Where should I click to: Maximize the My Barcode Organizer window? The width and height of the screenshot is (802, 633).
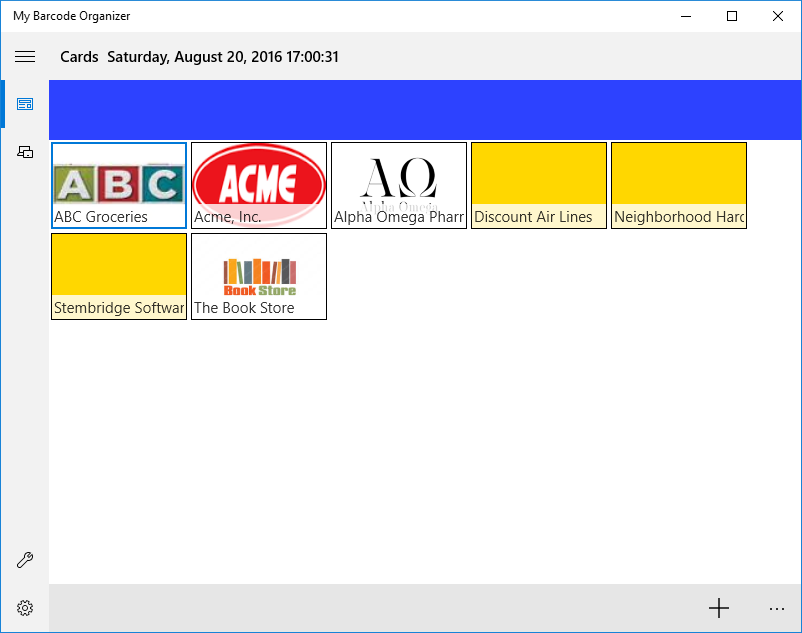pyautogui.click(x=732, y=16)
